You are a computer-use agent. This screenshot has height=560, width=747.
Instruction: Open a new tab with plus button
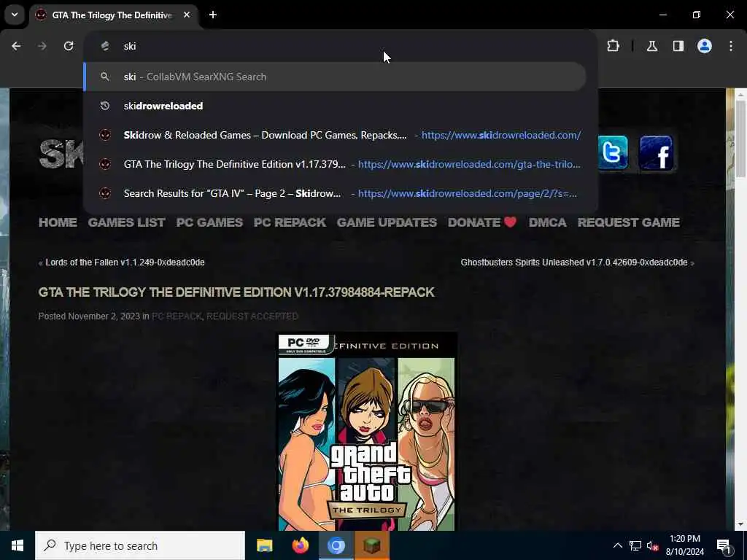(213, 15)
